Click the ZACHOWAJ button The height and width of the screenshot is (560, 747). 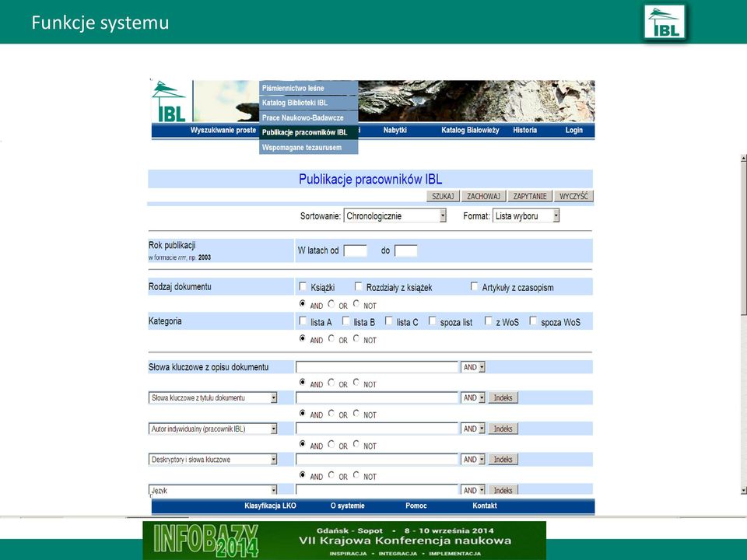(x=483, y=196)
